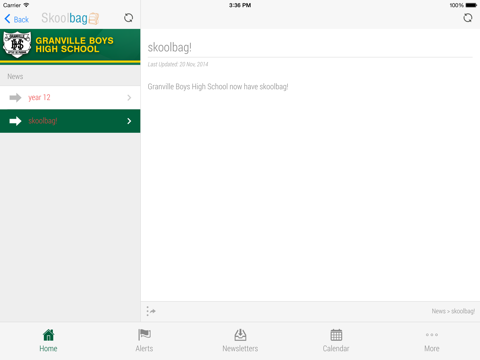The image size is (480, 360).
Task: Tap the Skoolbag logo in header
Action: click(70, 18)
